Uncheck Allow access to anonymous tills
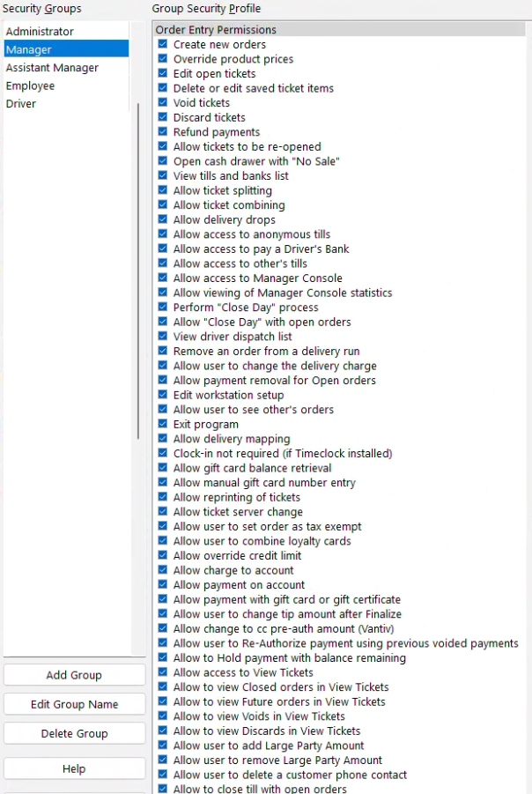 pyautogui.click(x=162, y=234)
